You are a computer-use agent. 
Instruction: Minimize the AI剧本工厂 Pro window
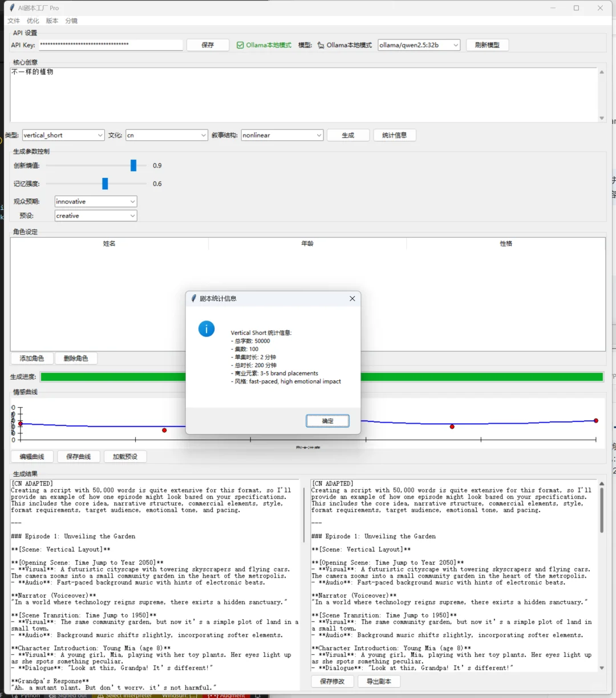tap(552, 8)
